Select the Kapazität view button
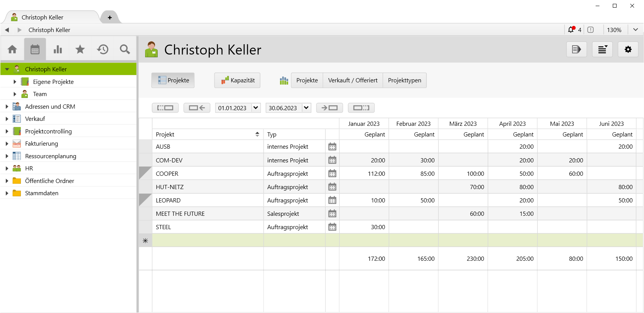 click(x=237, y=80)
